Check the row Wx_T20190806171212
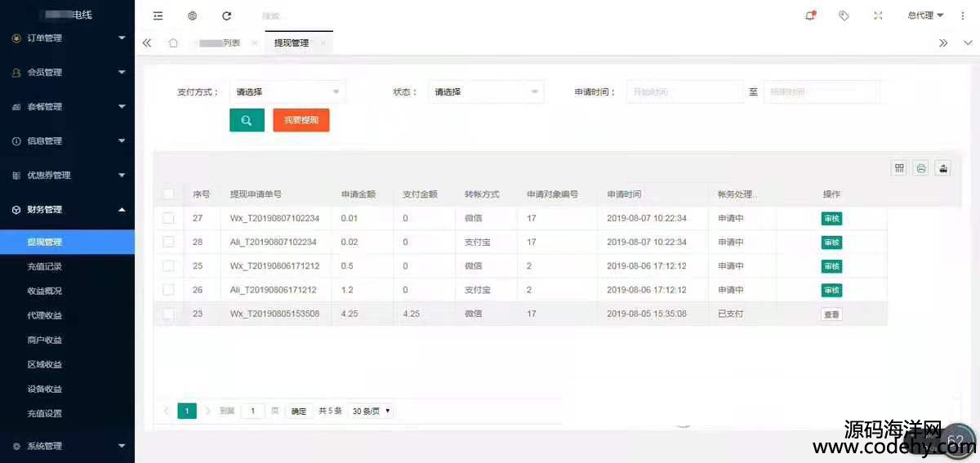The height and width of the screenshot is (463, 980). click(168, 265)
